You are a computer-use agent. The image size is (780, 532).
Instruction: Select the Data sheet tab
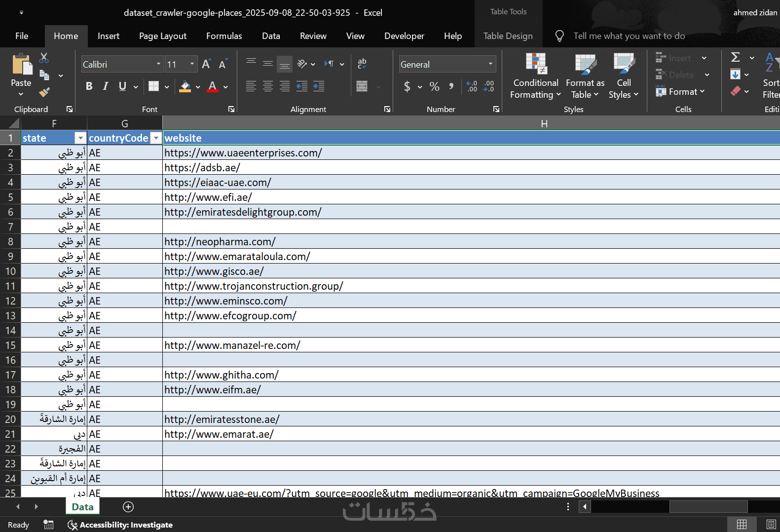tap(82, 507)
